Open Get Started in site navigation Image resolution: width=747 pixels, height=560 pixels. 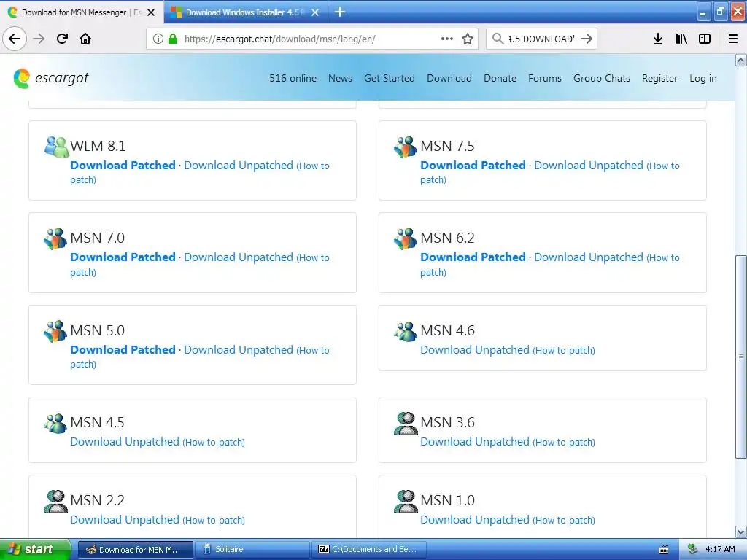coord(390,78)
